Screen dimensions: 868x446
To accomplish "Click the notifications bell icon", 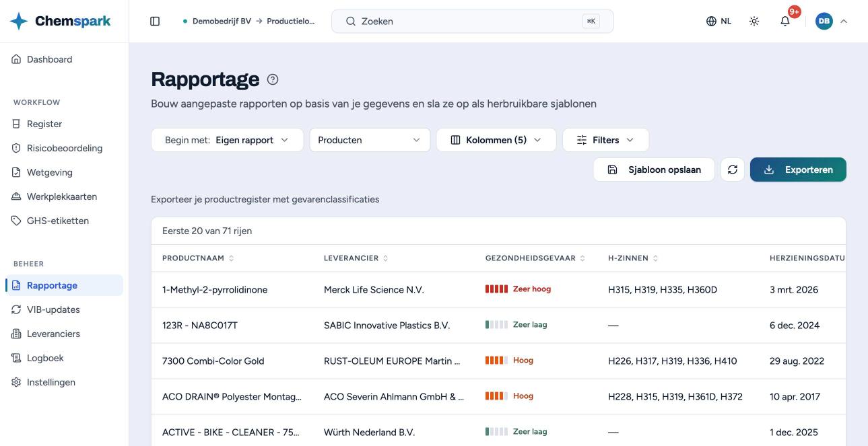I will [785, 22].
